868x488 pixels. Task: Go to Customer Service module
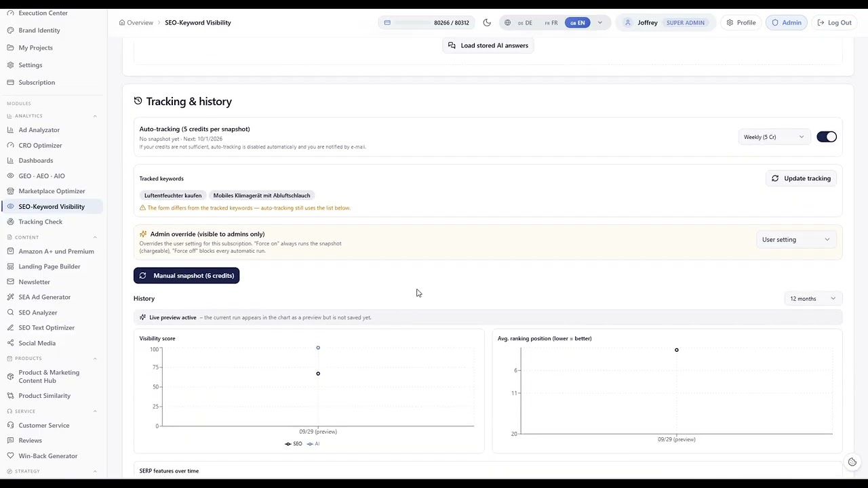(44, 426)
